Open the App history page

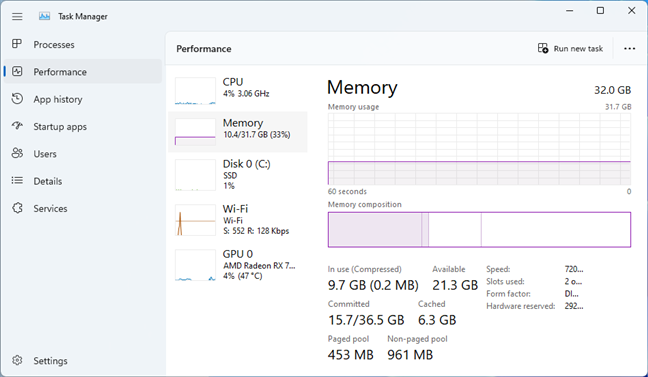point(83,99)
